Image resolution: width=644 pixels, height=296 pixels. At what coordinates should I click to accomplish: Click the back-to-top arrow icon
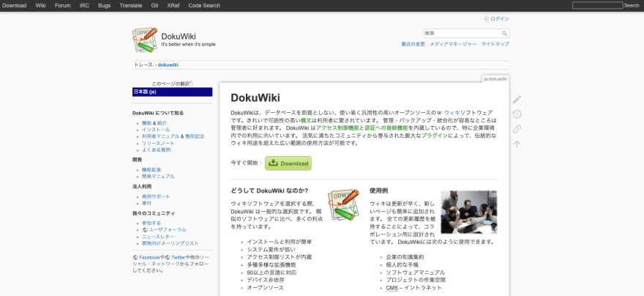point(517,144)
